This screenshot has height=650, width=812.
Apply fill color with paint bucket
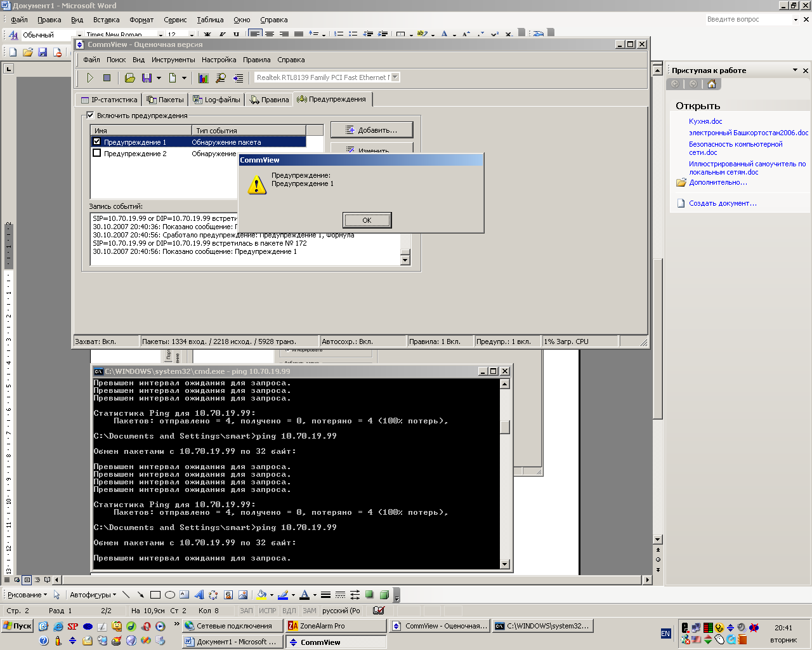click(261, 595)
